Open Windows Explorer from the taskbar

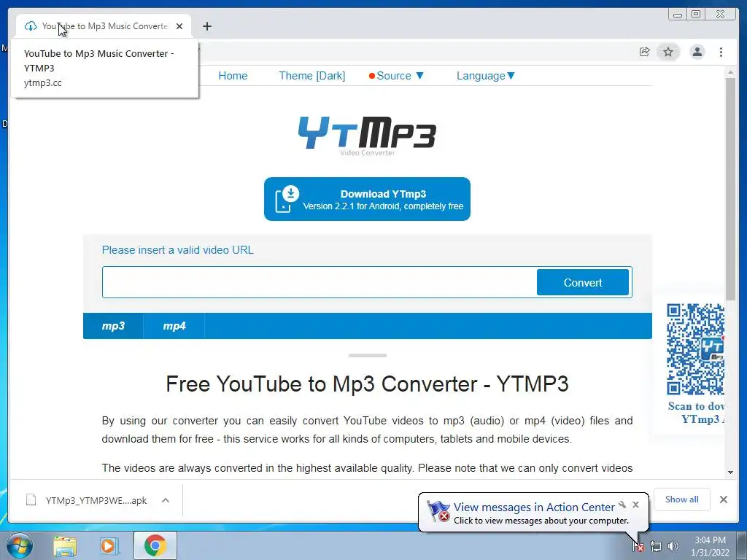click(x=65, y=546)
